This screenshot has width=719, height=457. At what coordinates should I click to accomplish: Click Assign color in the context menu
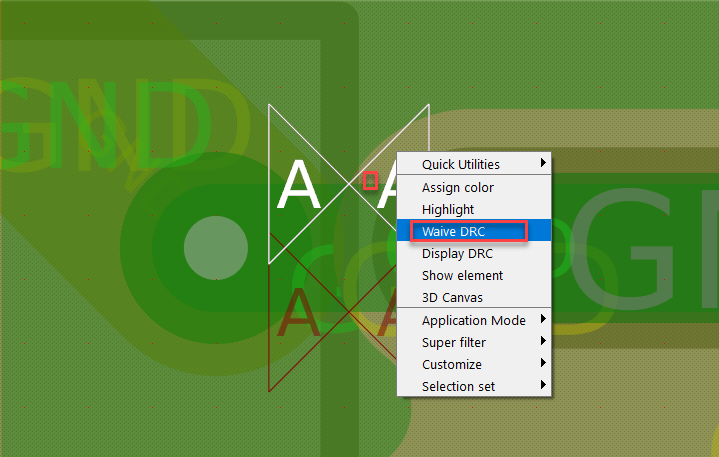point(457,187)
